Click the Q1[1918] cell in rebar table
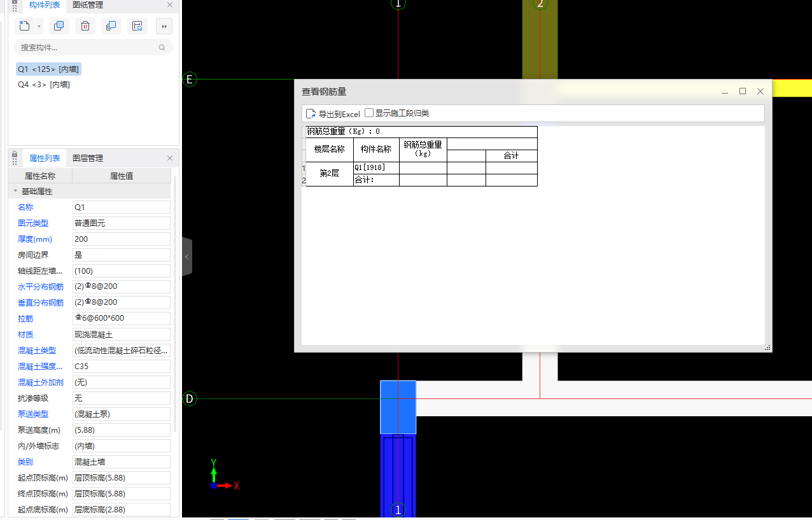Viewport: 812px width, 520px height. 376,168
